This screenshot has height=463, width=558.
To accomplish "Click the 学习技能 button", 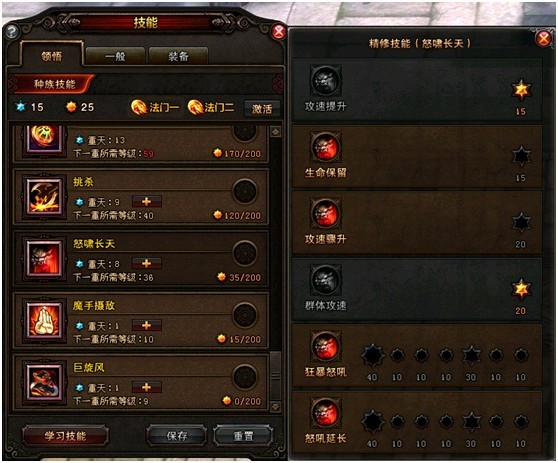I will (65, 436).
